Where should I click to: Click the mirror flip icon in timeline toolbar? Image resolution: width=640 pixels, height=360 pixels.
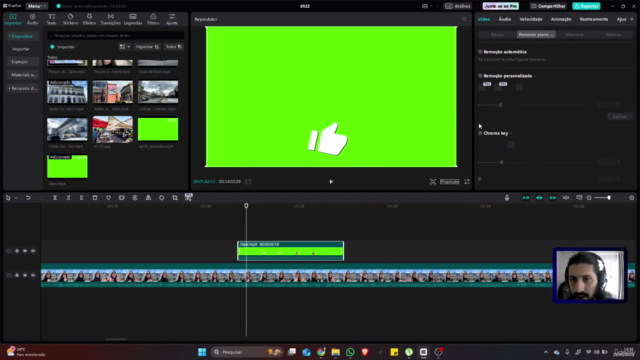[x=148, y=198]
